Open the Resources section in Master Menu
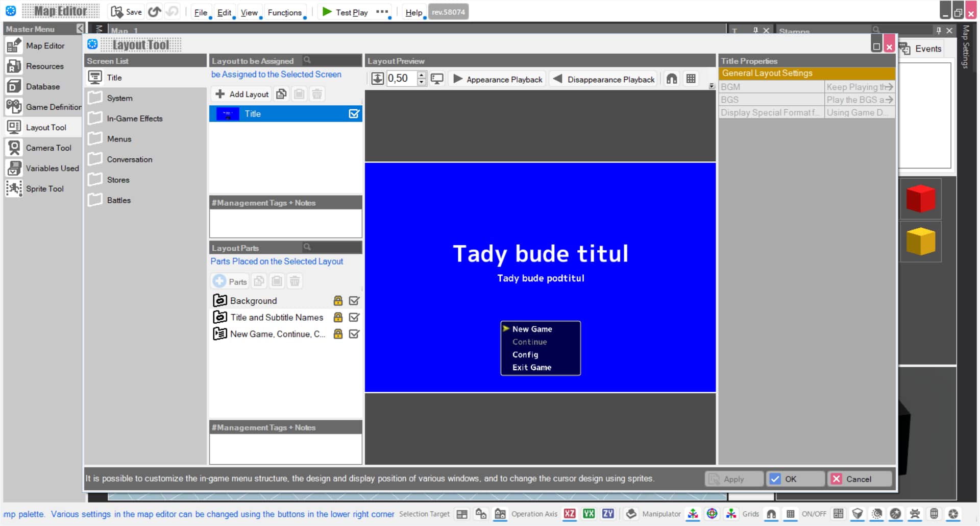980x526 pixels. tap(43, 66)
